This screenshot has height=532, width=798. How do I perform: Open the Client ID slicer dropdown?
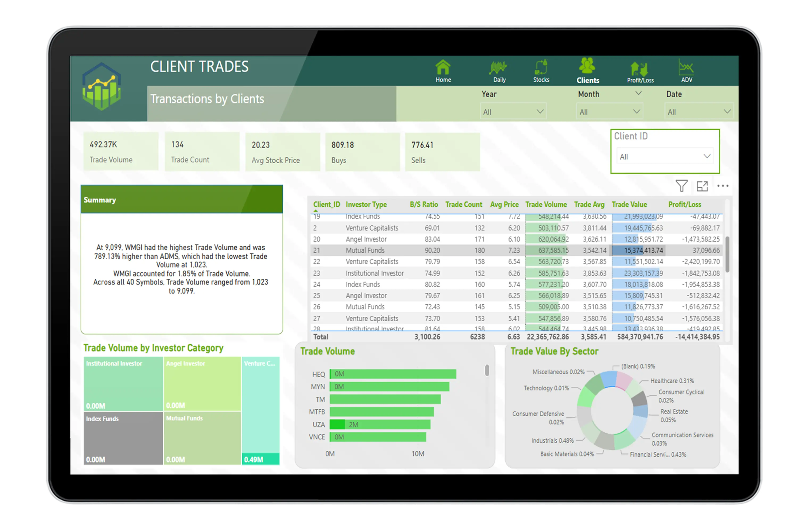664,156
